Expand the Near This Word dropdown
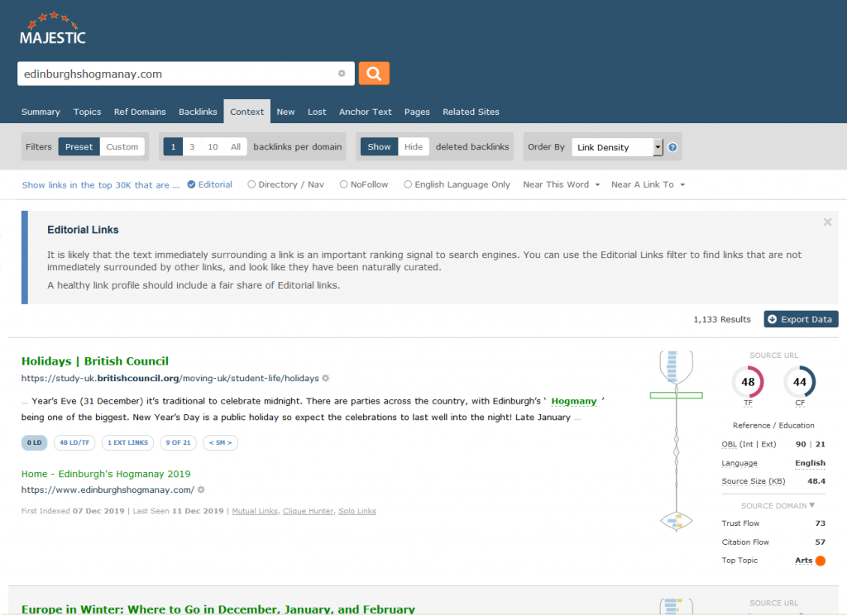The height and width of the screenshot is (616, 847). [x=562, y=184]
